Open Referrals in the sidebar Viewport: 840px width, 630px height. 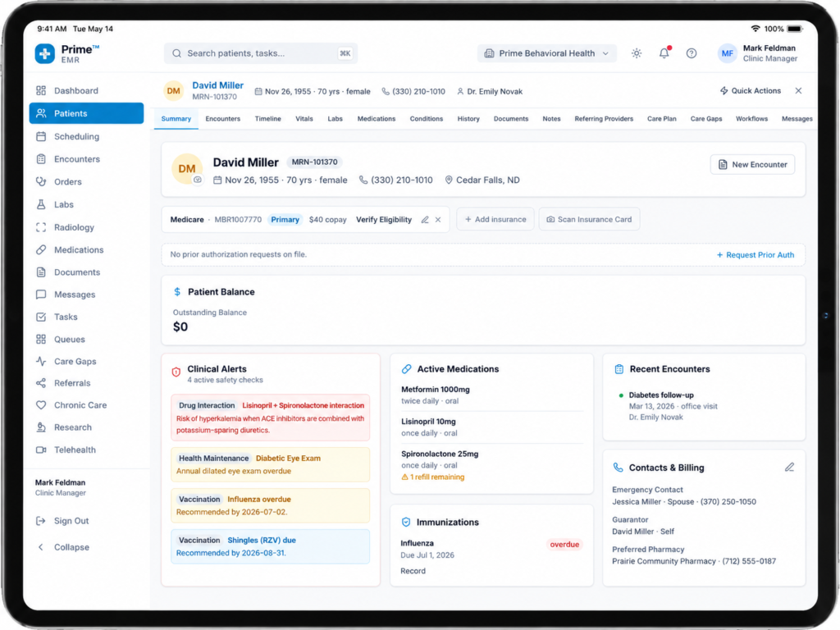pyautogui.click(x=86, y=383)
